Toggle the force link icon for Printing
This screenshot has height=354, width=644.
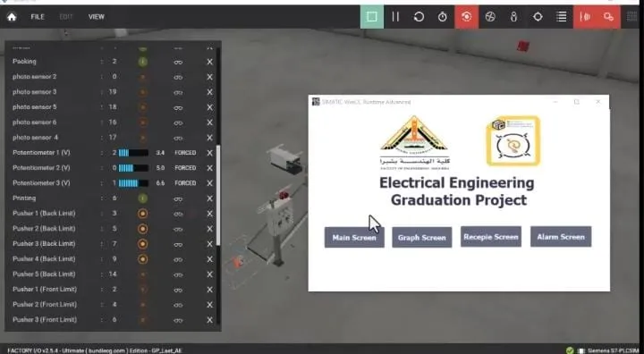coord(178,198)
